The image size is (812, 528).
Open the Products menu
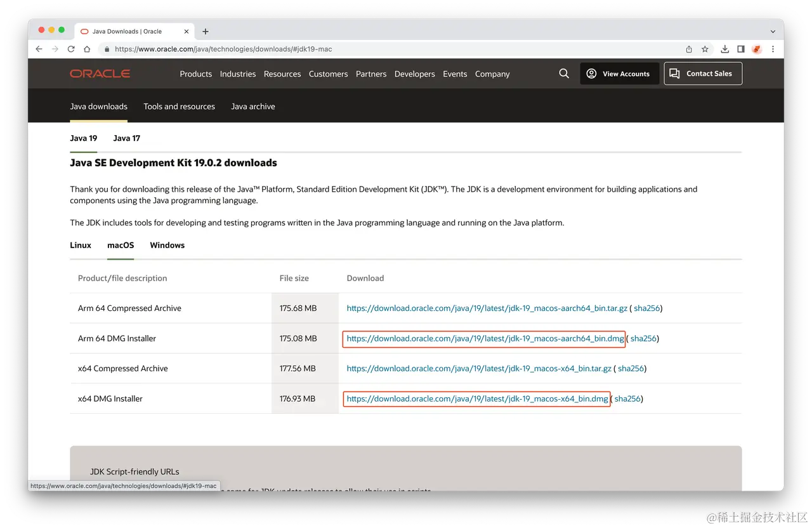[196, 74]
